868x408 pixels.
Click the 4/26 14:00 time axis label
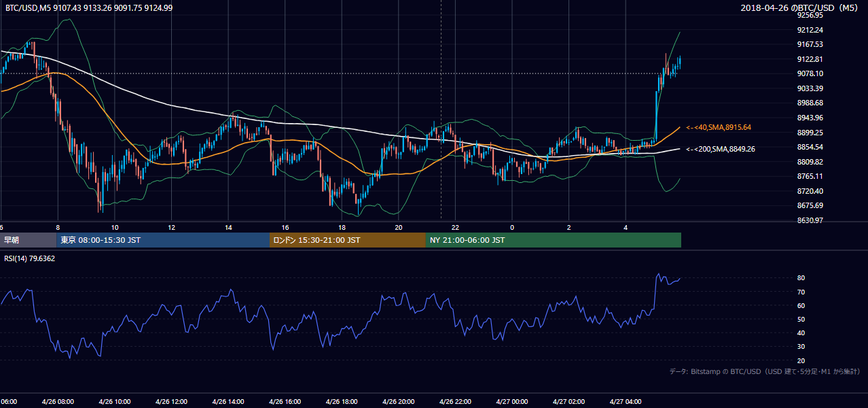click(228, 401)
